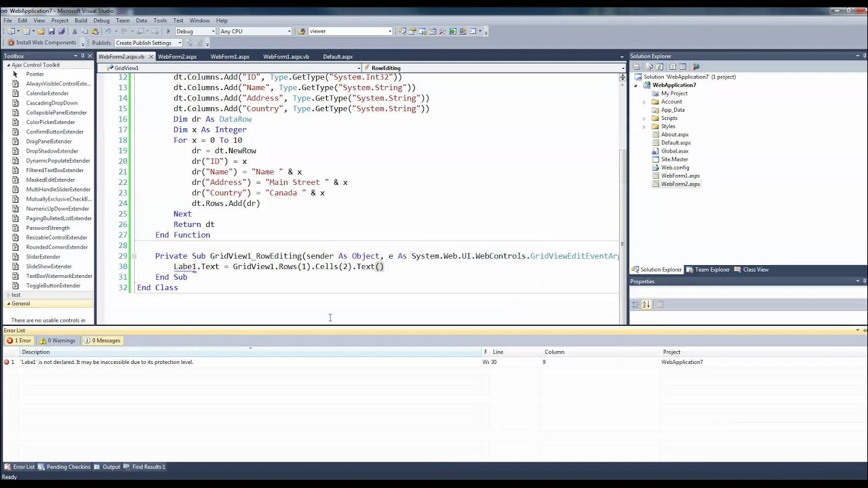Click the split editor handle icon
This screenshot has height=488, width=868.
point(623,78)
